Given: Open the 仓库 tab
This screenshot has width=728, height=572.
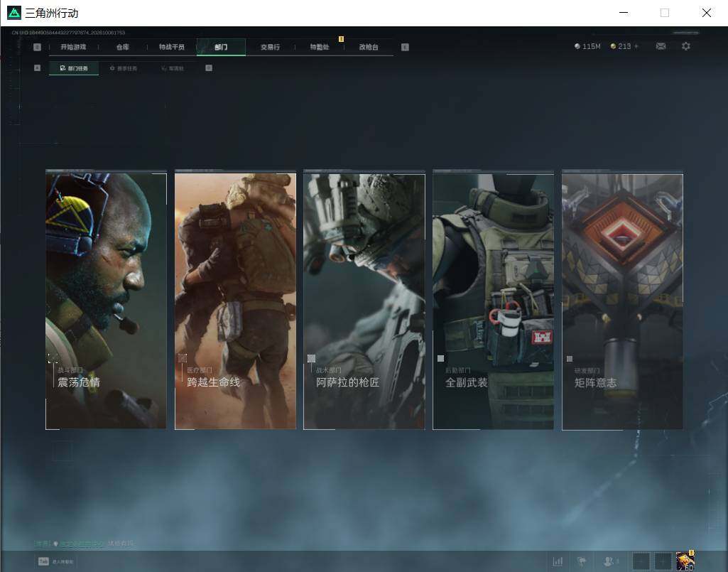Looking at the screenshot, I should (123, 47).
